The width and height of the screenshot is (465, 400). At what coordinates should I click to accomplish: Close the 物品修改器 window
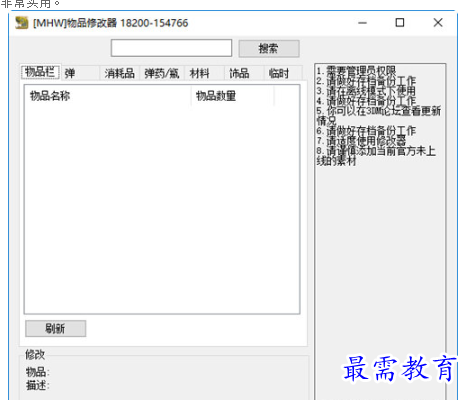(438, 23)
